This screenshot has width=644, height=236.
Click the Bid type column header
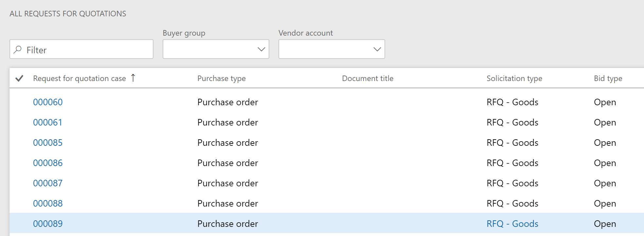(x=608, y=78)
